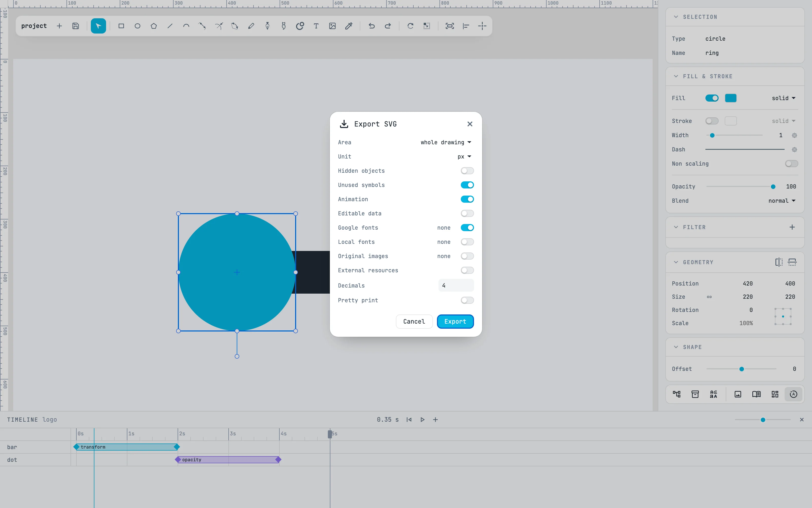Click the flip horizontally icon in Geometry

coord(779,262)
